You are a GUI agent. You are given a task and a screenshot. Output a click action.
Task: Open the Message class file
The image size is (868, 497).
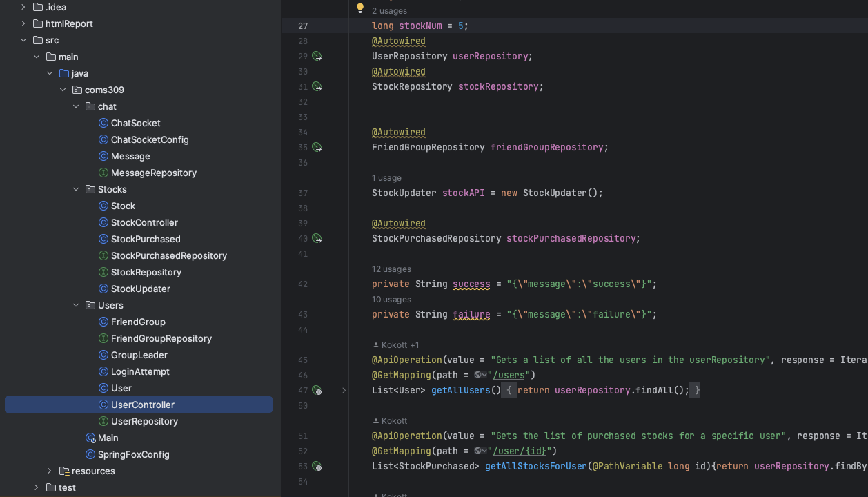coord(130,156)
